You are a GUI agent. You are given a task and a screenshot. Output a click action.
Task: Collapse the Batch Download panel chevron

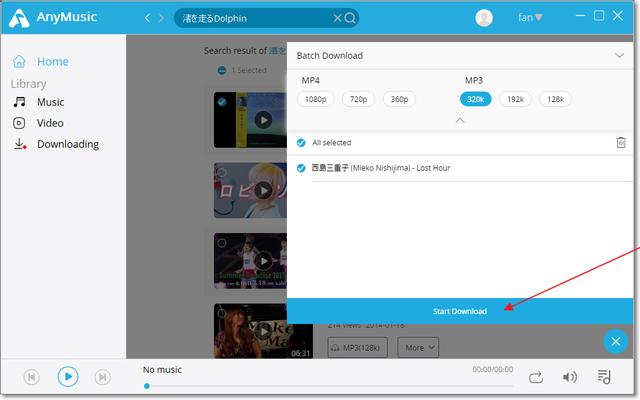pyautogui.click(x=619, y=56)
